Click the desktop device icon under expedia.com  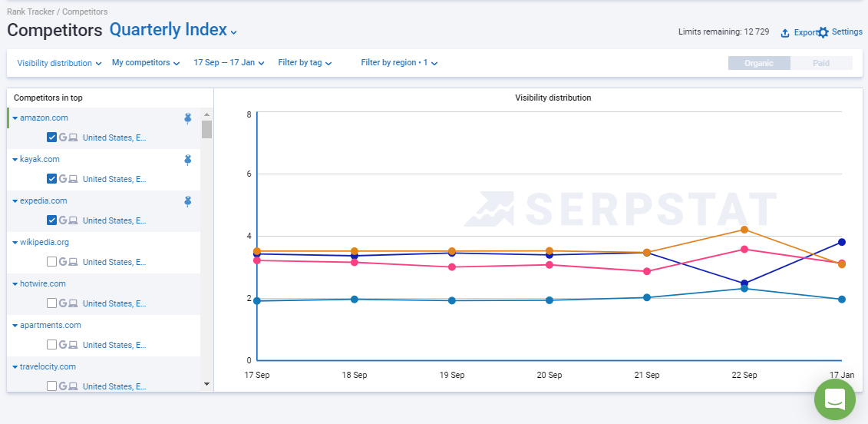click(73, 220)
